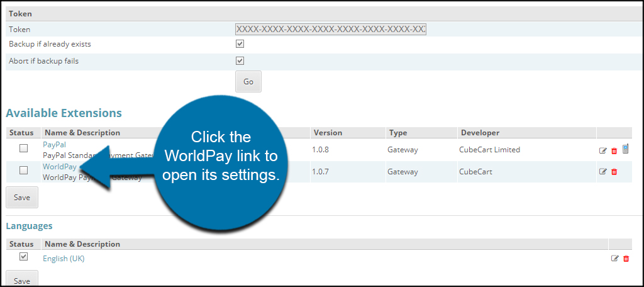The width and height of the screenshot is (644, 287).
Task: Open the WorldPay settings link
Action: coord(60,167)
